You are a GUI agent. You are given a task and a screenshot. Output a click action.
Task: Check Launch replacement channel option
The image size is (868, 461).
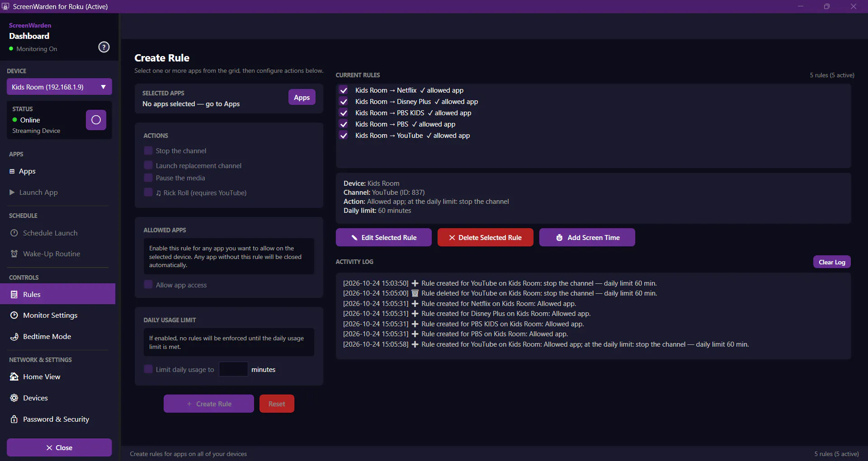(148, 165)
